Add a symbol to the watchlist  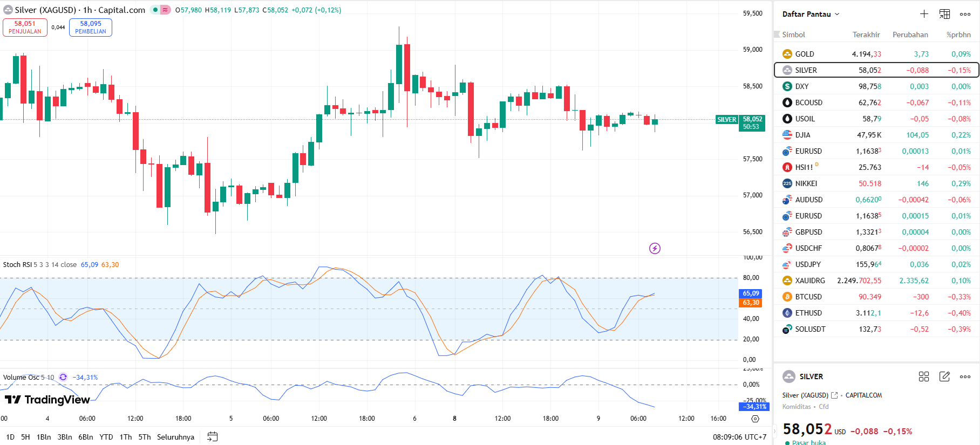tap(924, 14)
